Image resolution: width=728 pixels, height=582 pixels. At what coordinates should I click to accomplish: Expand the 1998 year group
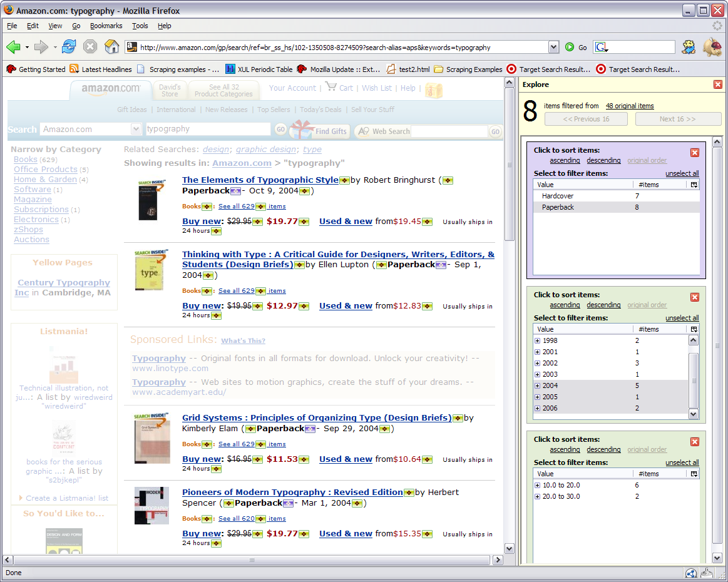coord(537,341)
